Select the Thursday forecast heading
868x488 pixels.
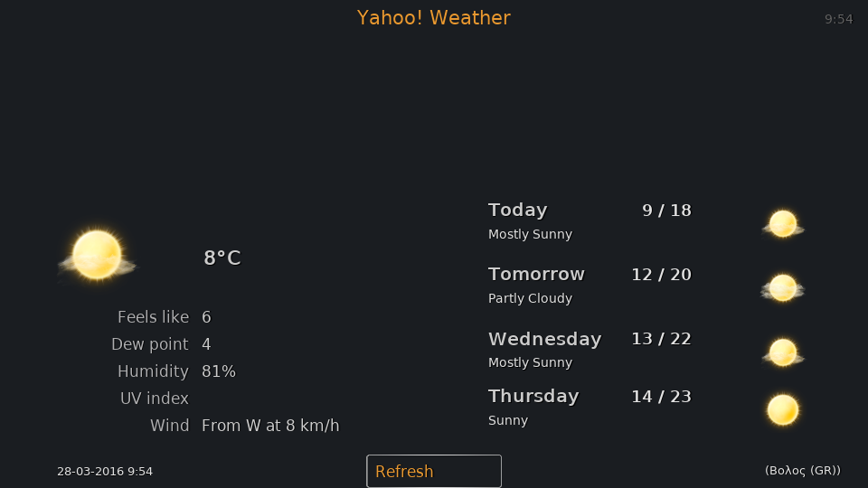click(533, 396)
